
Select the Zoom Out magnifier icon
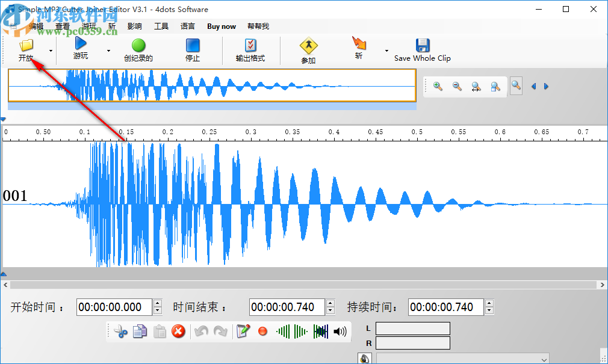pyautogui.click(x=456, y=86)
